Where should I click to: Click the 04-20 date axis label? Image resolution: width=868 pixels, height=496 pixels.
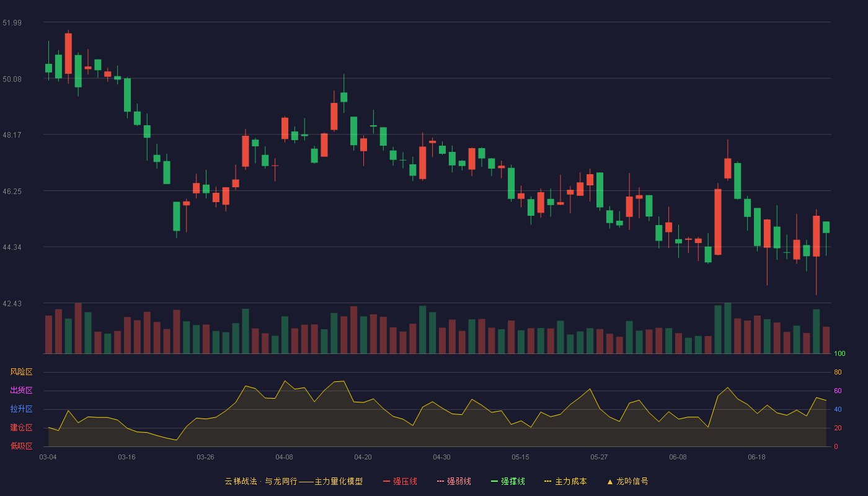coord(363,457)
